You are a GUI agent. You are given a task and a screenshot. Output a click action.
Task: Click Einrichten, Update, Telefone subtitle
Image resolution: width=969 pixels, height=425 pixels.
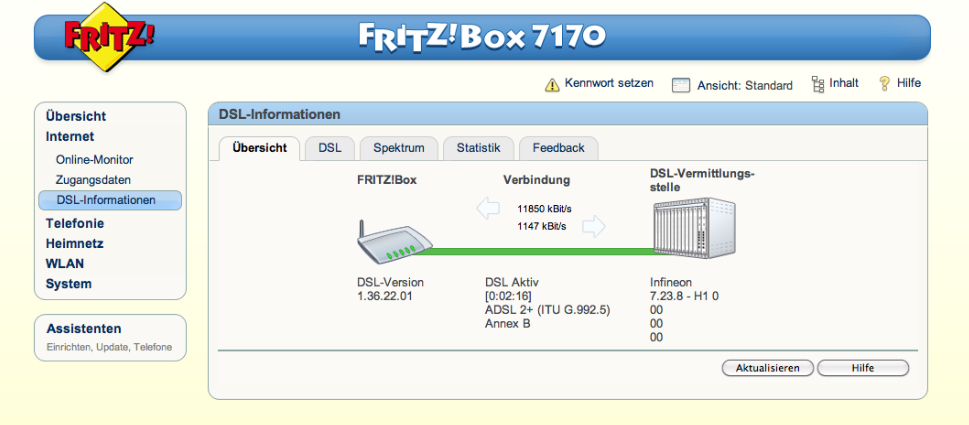tap(109, 347)
